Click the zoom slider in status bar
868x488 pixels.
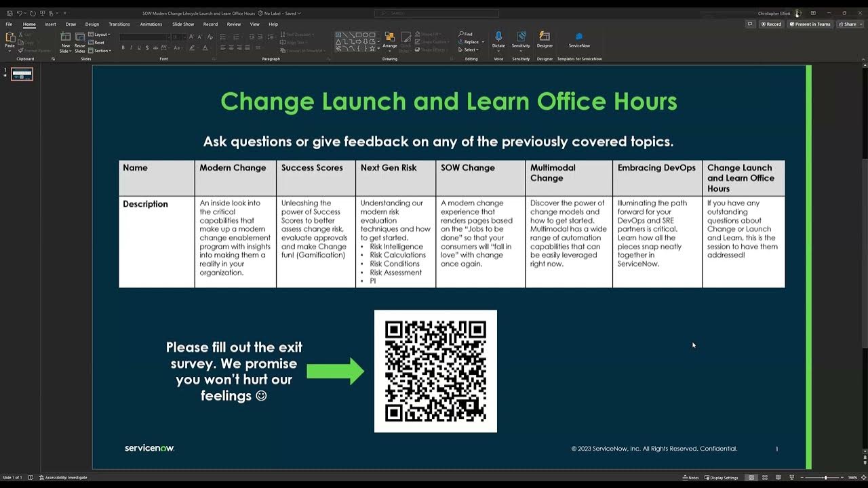[x=825, y=477]
